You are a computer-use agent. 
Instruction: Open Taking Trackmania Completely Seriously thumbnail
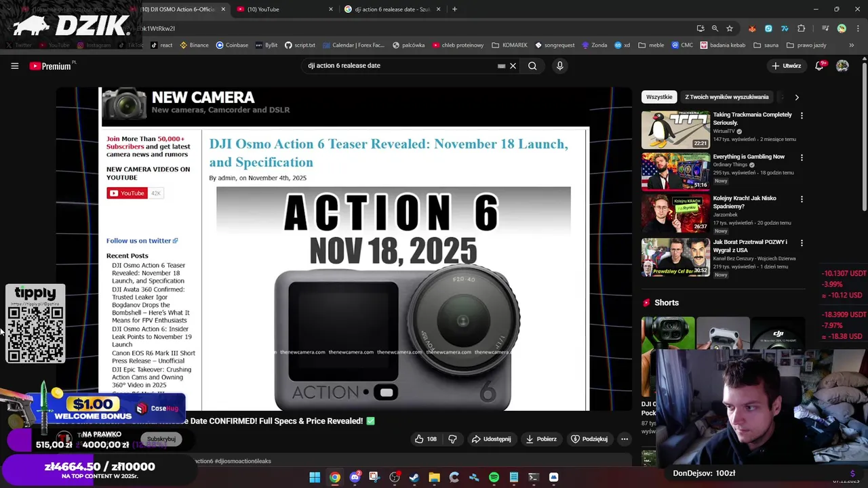(x=675, y=129)
